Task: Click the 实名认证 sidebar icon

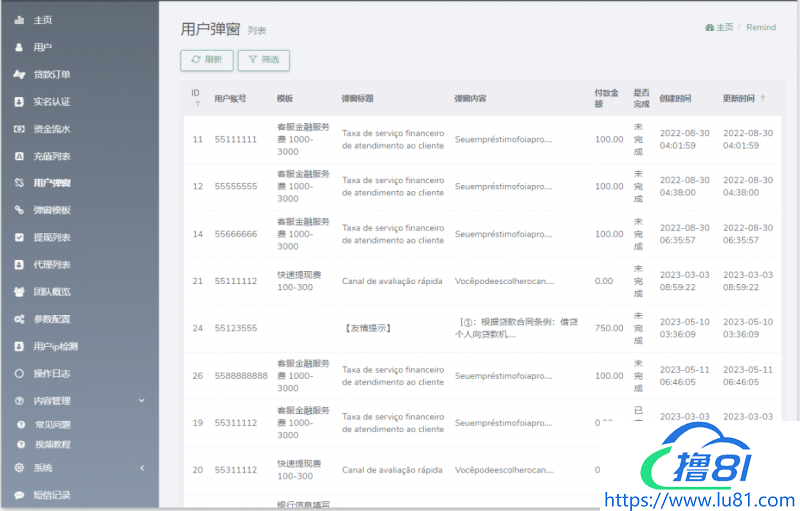Action: [19, 102]
